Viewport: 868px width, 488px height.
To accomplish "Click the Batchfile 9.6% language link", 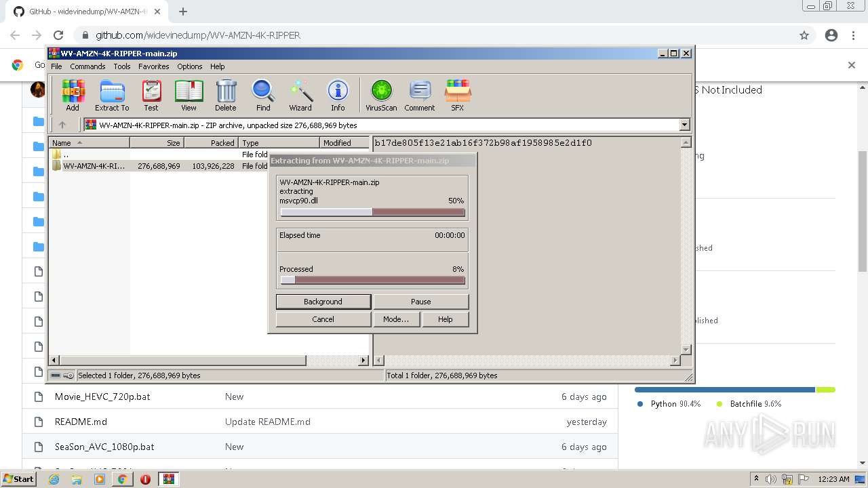I will [x=749, y=404].
